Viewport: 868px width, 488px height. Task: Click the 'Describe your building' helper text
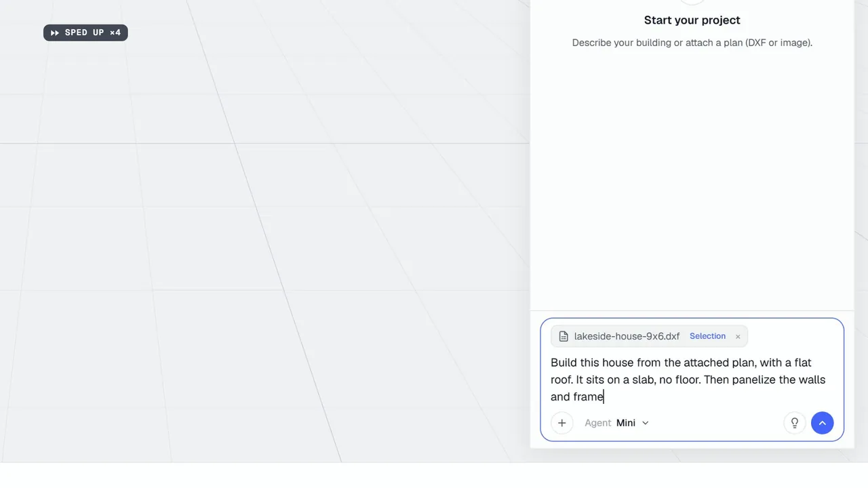coord(692,43)
